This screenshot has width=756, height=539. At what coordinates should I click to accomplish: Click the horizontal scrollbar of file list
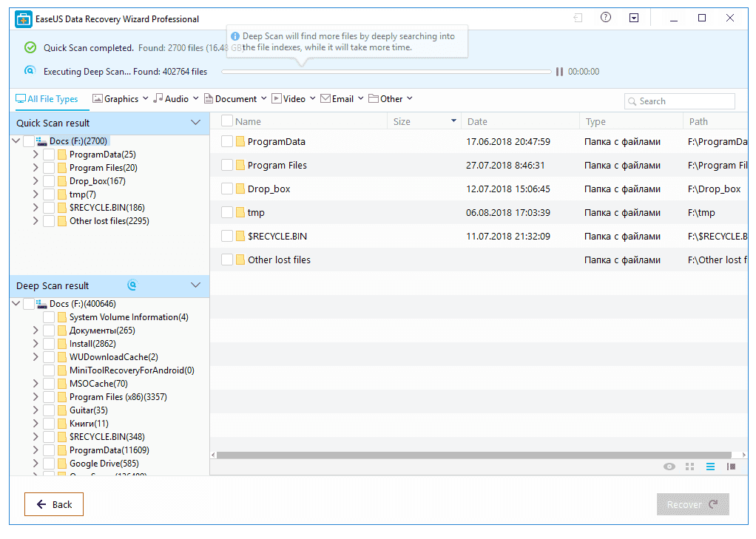tap(474, 455)
